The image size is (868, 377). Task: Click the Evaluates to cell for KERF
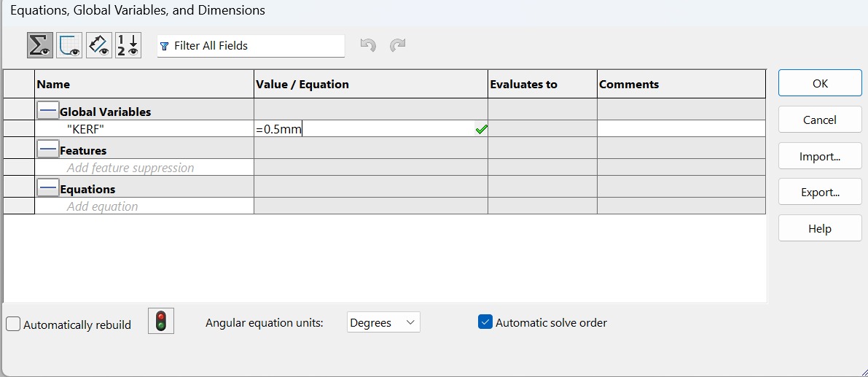coord(542,130)
